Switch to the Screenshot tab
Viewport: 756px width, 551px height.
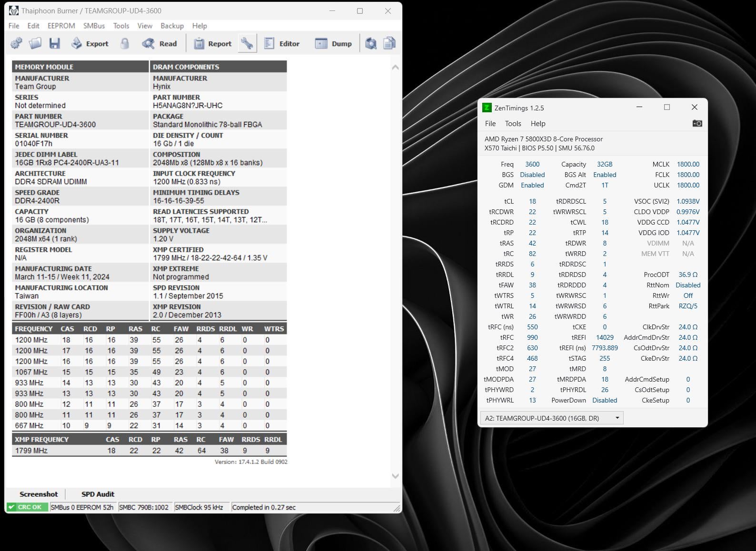click(x=39, y=494)
